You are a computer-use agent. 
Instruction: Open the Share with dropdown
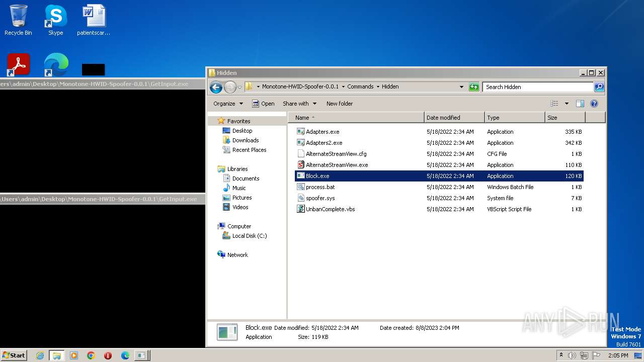tap(299, 104)
